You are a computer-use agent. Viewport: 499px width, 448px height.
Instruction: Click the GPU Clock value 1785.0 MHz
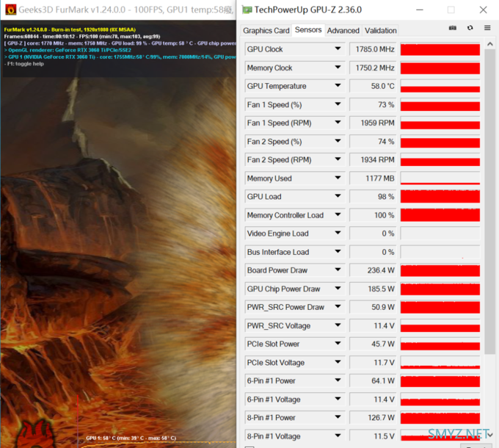pyautogui.click(x=373, y=49)
